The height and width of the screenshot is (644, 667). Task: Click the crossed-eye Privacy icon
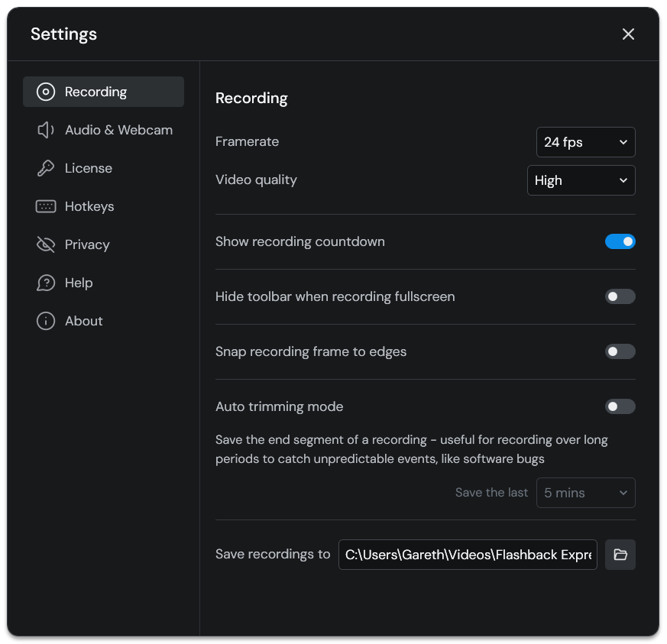pyautogui.click(x=46, y=244)
